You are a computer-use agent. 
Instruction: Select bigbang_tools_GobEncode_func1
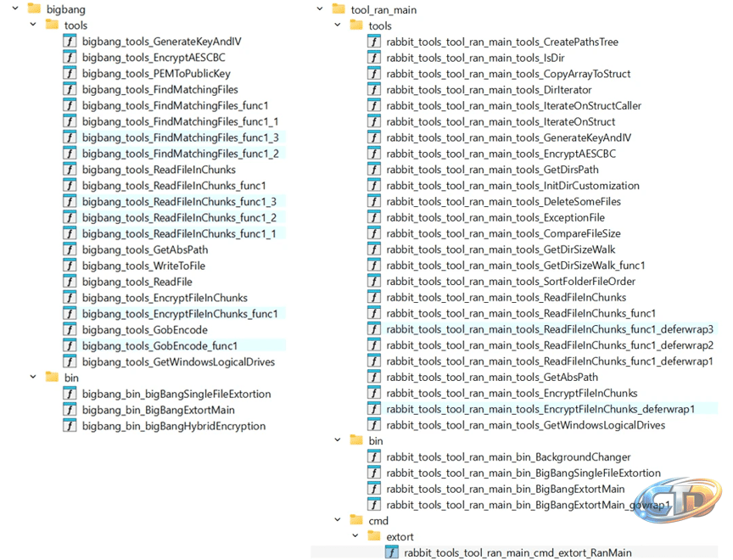coord(159,345)
